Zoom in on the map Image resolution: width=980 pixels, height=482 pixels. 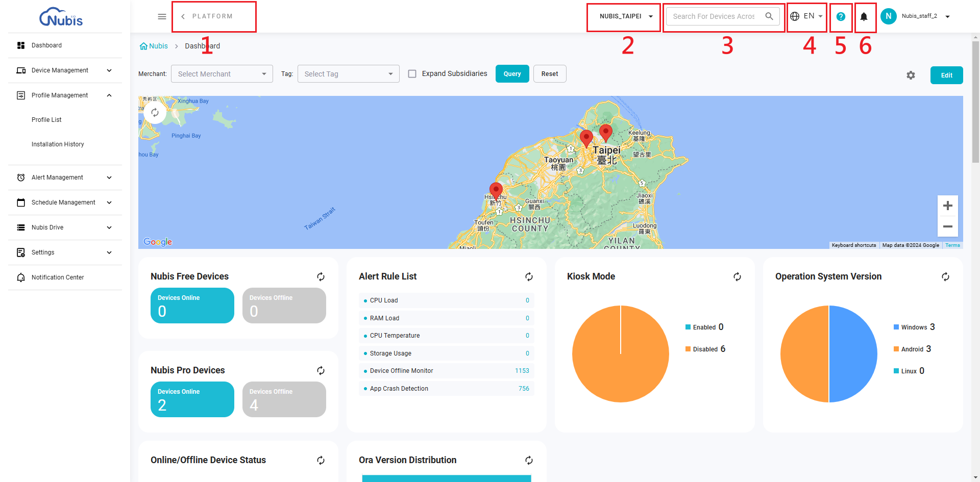click(x=948, y=206)
